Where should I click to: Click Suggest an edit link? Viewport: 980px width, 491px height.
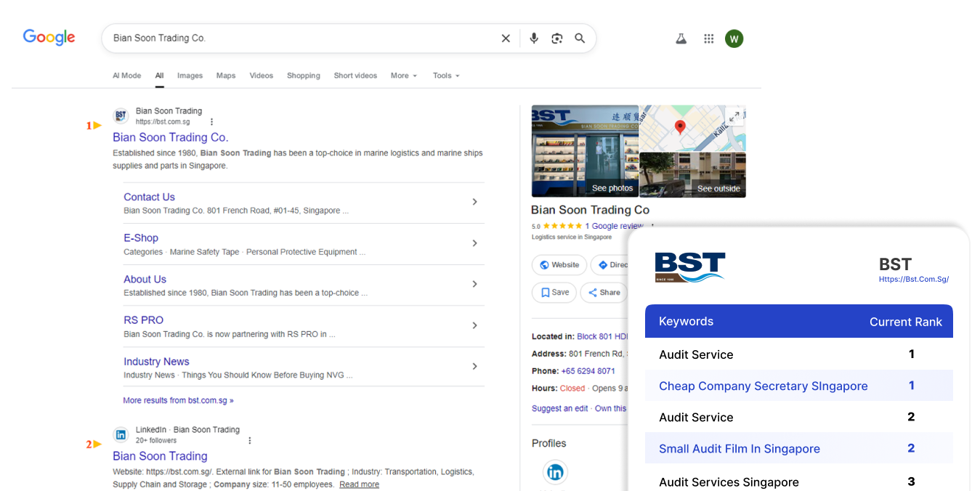coord(559,408)
